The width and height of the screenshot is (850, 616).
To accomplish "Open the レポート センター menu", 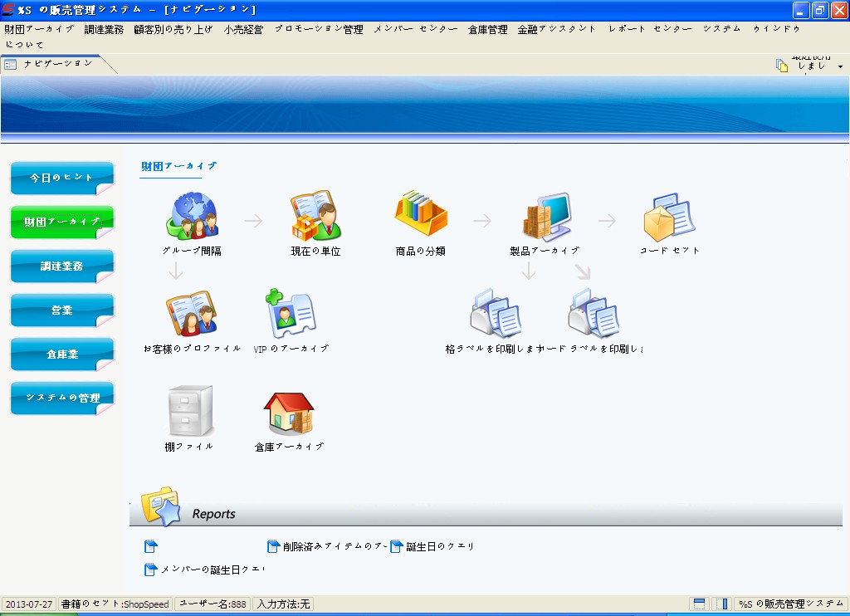I will click(x=650, y=29).
